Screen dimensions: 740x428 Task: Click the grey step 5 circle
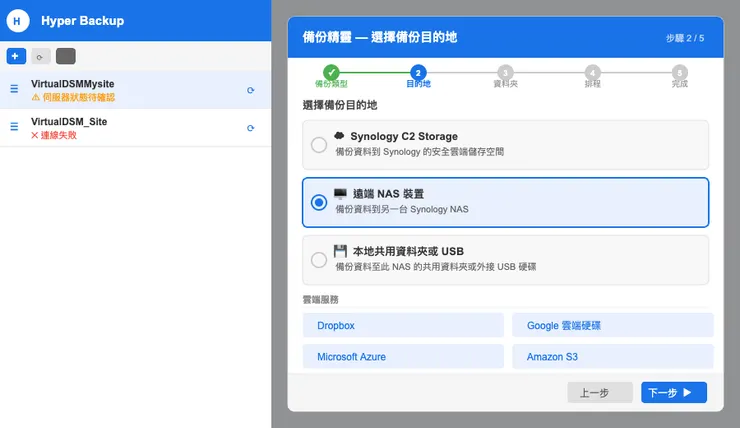pyautogui.click(x=680, y=73)
